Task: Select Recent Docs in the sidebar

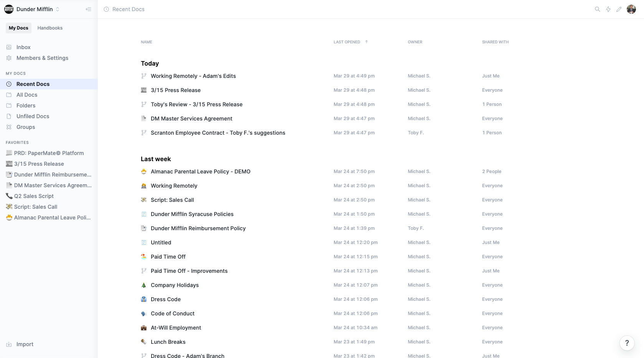Action: 49,84
